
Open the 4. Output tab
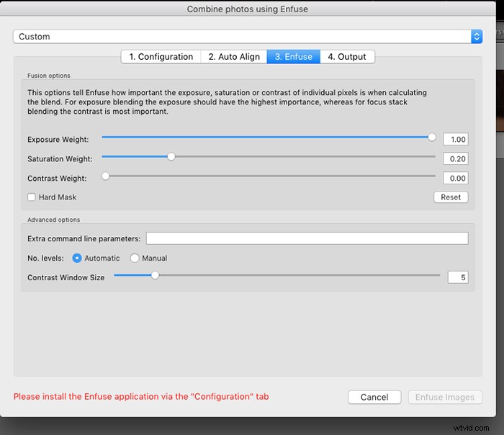coord(347,57)
